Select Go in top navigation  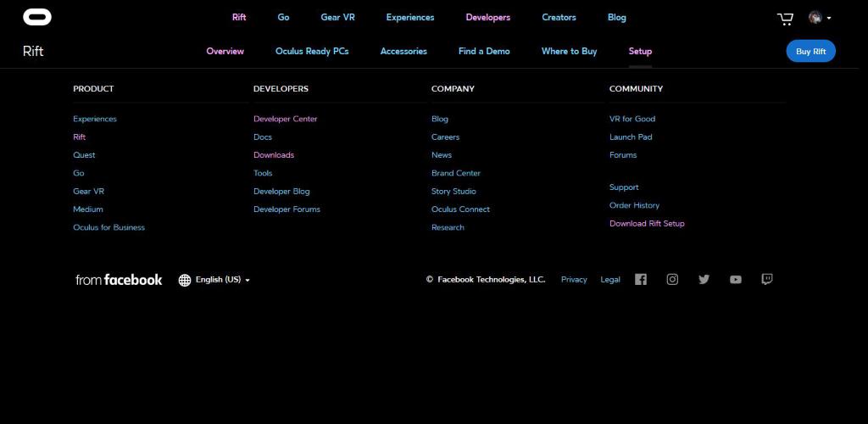(283, 17)
